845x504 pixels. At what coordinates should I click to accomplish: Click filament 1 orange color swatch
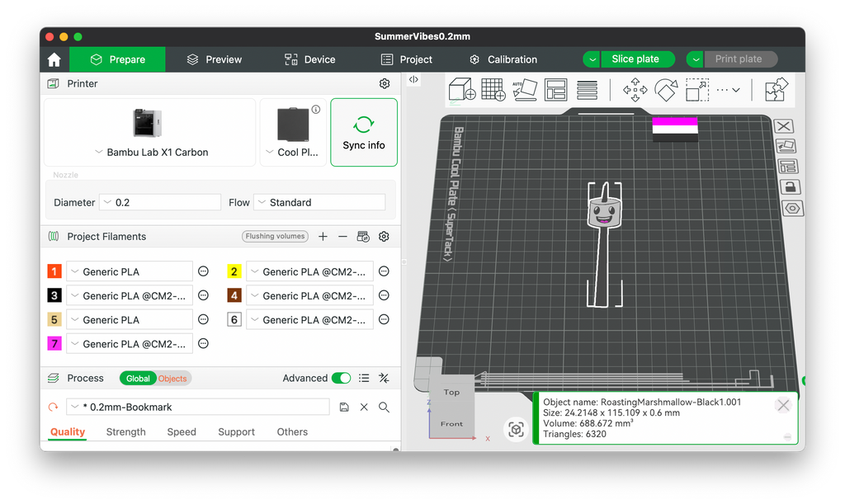tap(54, 271)
